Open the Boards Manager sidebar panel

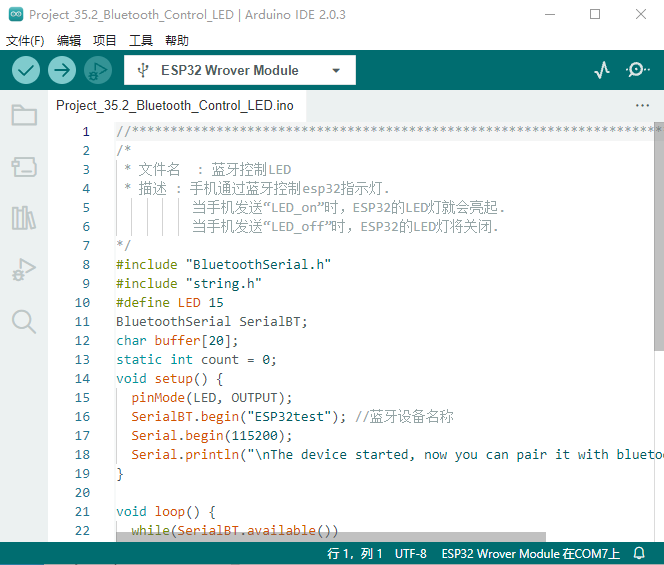tap(24, 167)
